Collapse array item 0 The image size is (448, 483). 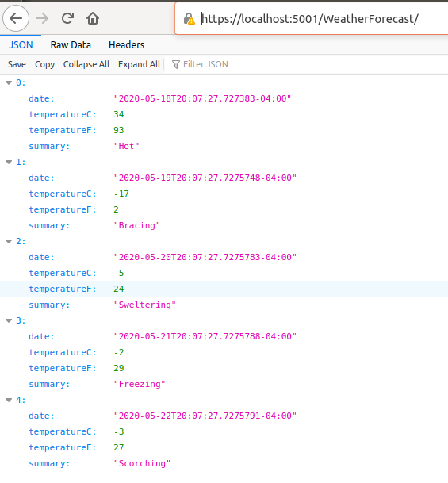tap(9, 82)
